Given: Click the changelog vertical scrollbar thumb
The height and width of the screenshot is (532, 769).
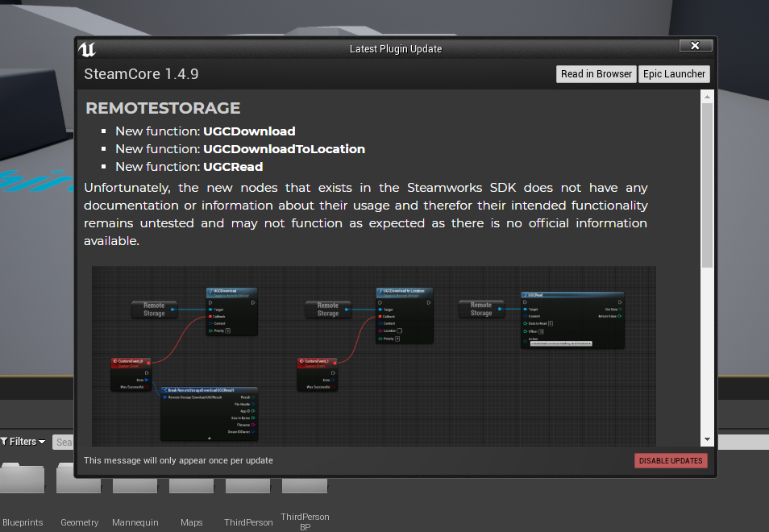Looking at the screenshot, I should point(707,185).
